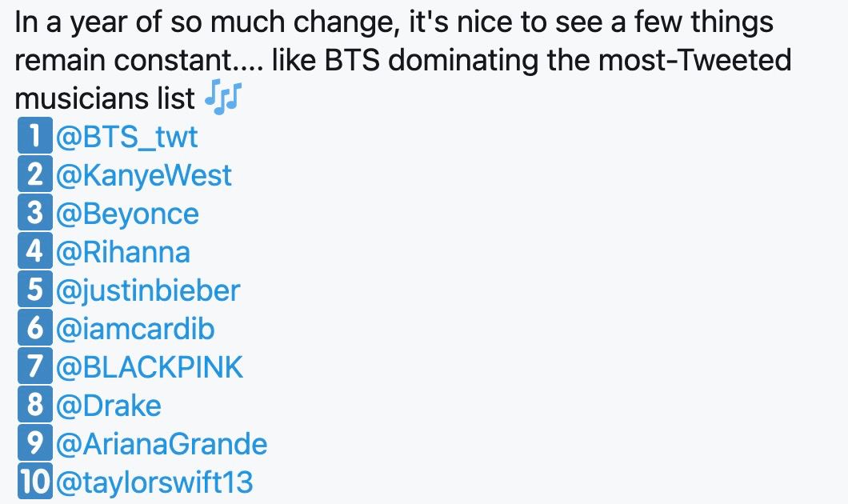
Task: Open the @Rihanna mention
Action: pyautogui.click(x=123, y=252)
